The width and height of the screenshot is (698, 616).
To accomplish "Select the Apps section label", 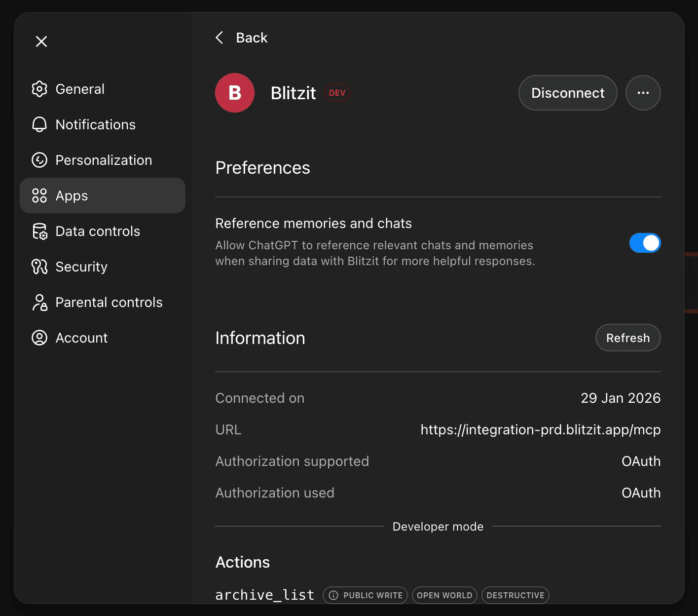I will tap(72, 196).
